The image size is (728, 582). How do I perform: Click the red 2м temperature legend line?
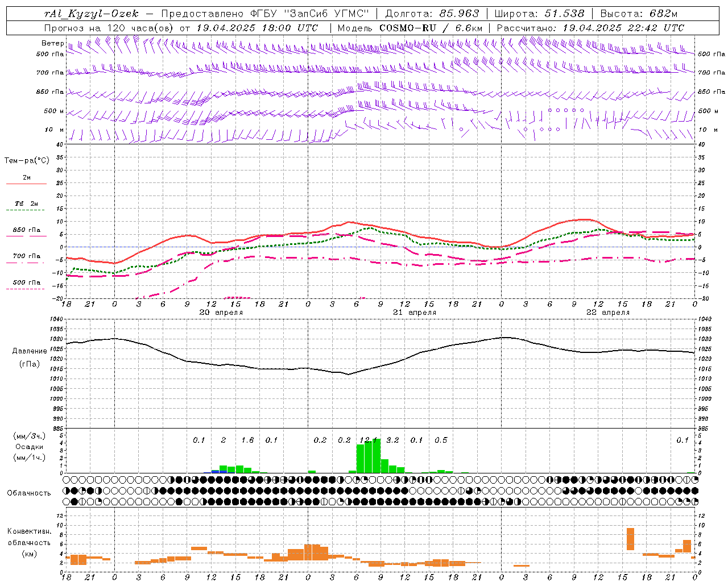(26, 184)
